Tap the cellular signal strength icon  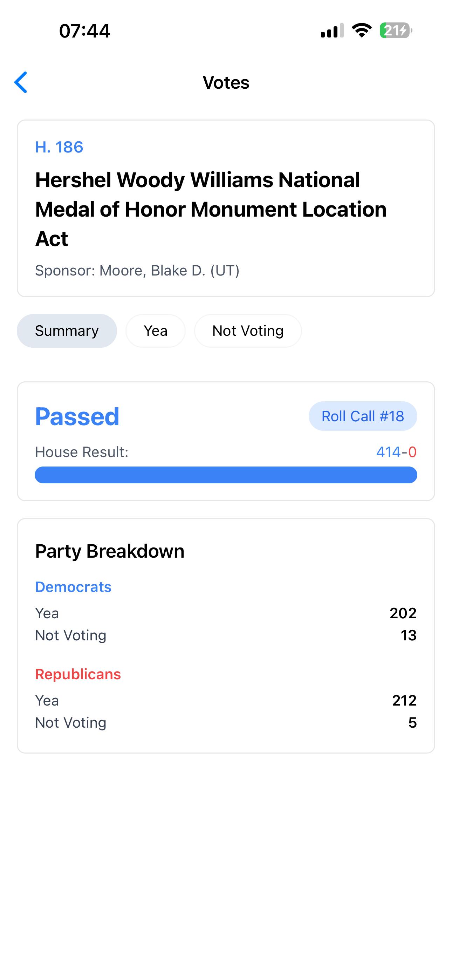332,30
